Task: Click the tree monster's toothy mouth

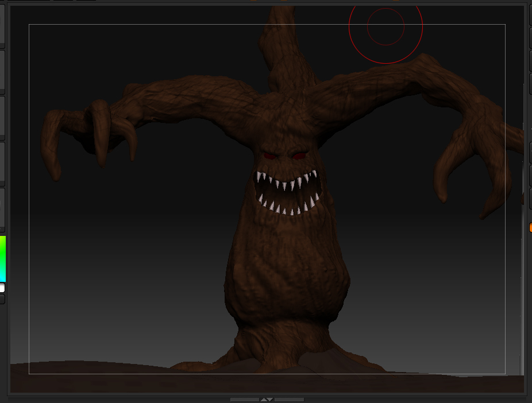Action: 288,192
